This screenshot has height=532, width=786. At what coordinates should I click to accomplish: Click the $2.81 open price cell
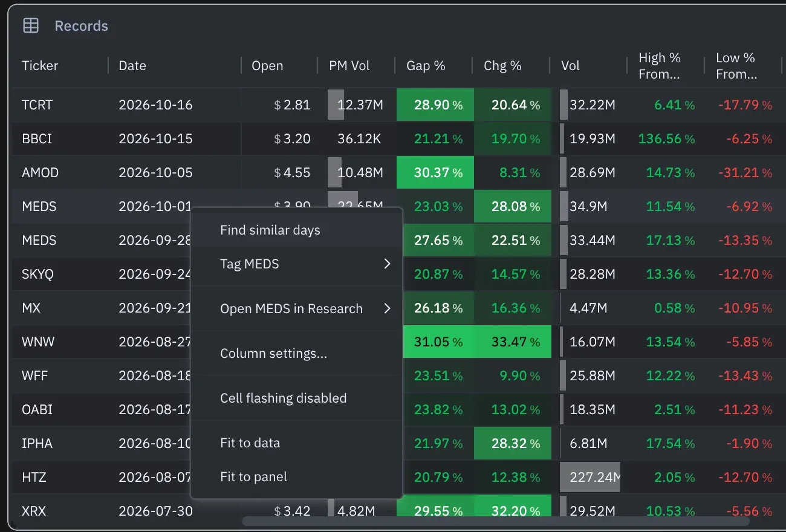pyautogui.click(x=280, y=105)
